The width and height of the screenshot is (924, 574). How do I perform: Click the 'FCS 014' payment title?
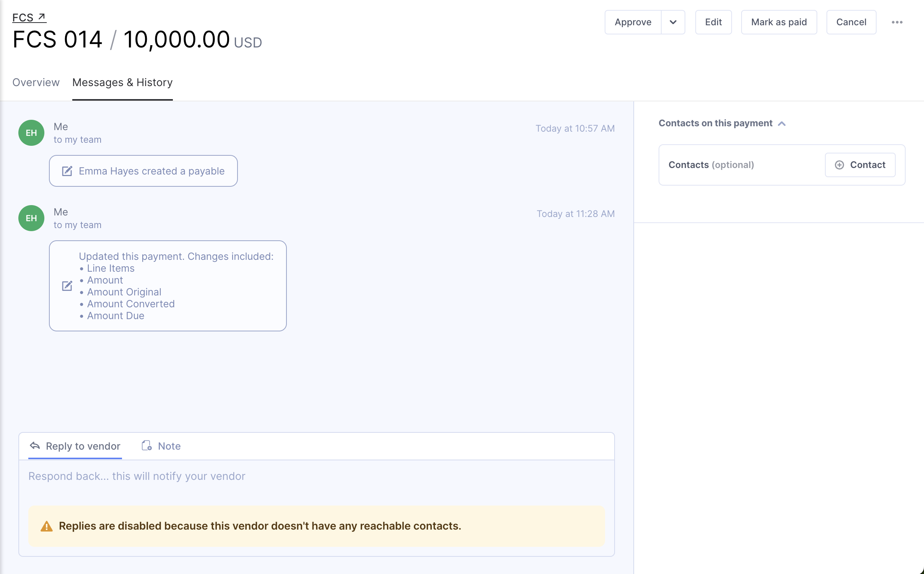(57, 39)
